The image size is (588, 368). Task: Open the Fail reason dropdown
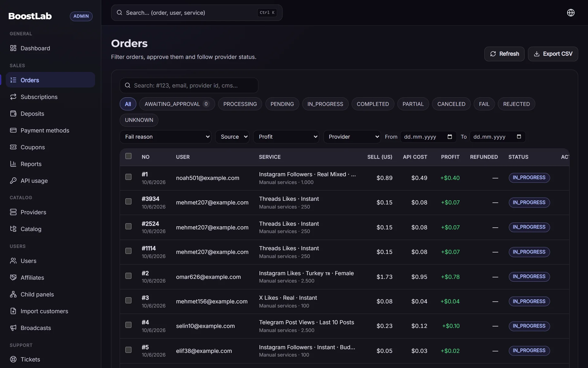[x=165, y=137]
